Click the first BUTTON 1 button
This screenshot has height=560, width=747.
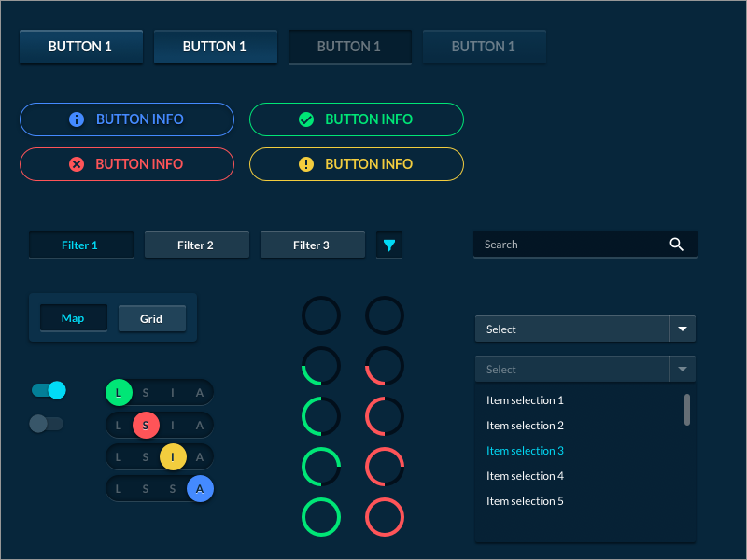[80, 46]
